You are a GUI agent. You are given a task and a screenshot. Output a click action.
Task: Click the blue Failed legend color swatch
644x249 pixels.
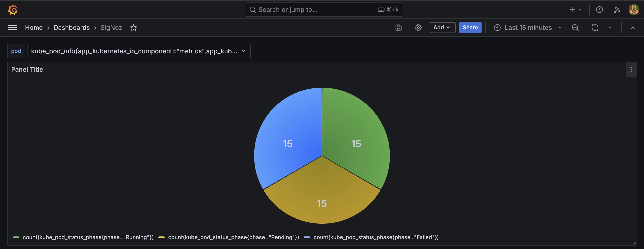pos(307,237)
